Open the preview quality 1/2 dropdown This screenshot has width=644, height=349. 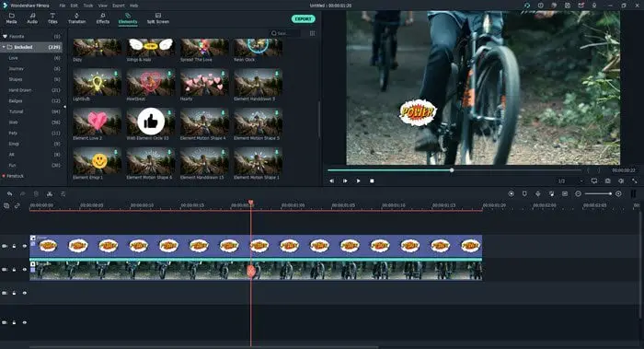tap(570, 180)
